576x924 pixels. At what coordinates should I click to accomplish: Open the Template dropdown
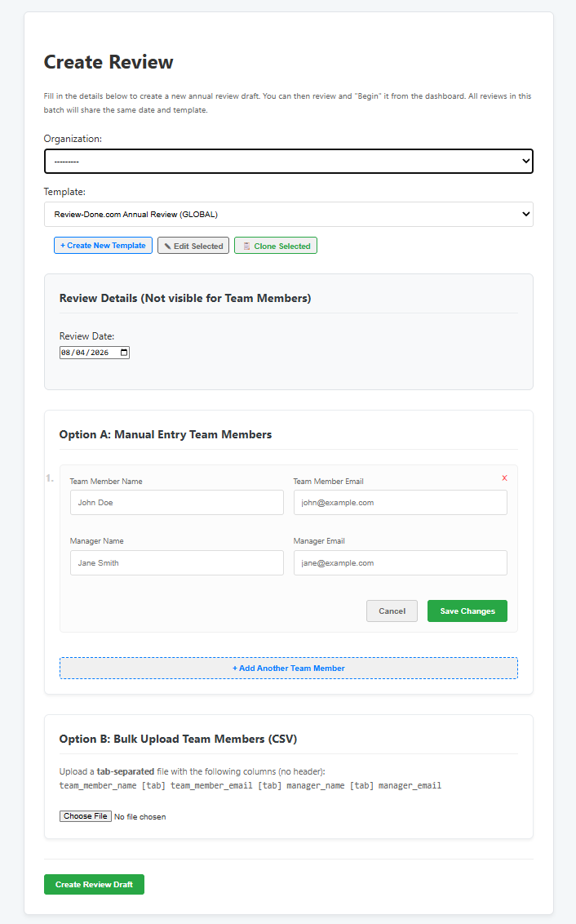(x=289, y=215)
